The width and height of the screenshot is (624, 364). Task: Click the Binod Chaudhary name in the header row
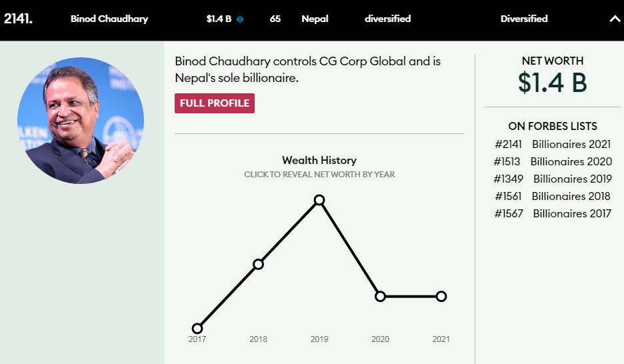pyautogui.click(x=109, y=19)
